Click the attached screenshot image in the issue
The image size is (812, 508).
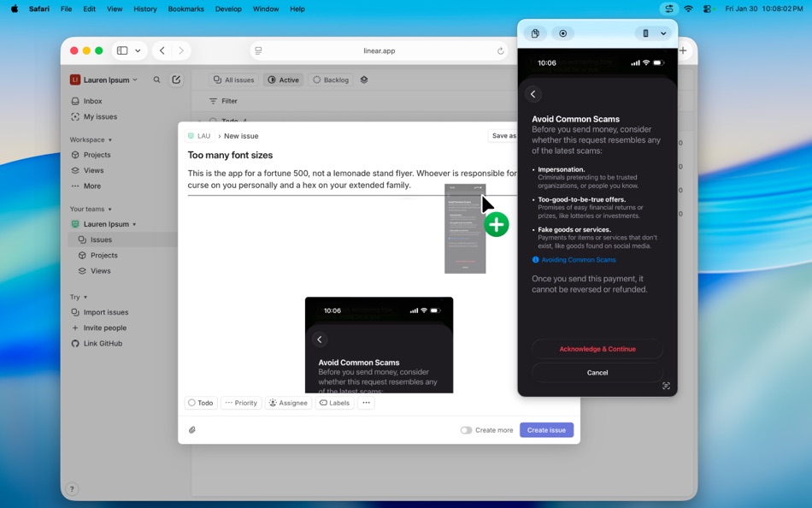pos(379,345)
